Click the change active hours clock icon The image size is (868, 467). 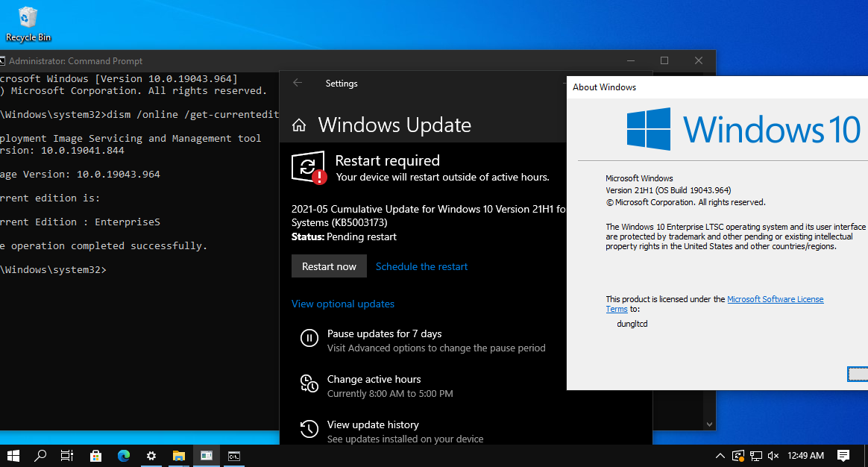pyautogui.click(x=309, y=383)
